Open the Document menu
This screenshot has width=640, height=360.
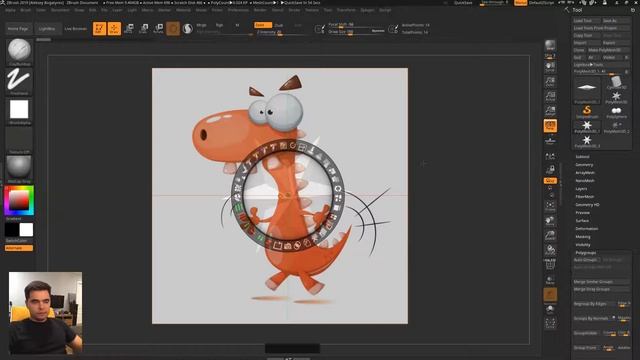point(60,10)
